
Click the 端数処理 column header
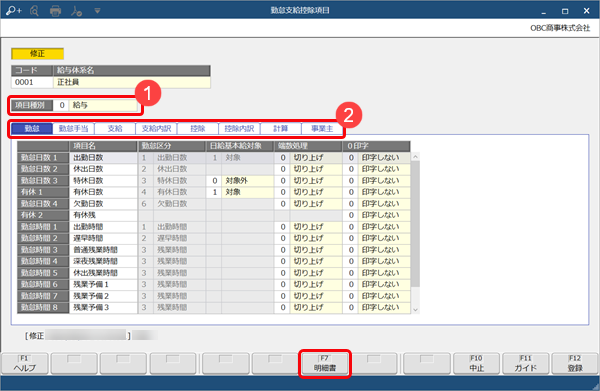coord(308,146)
